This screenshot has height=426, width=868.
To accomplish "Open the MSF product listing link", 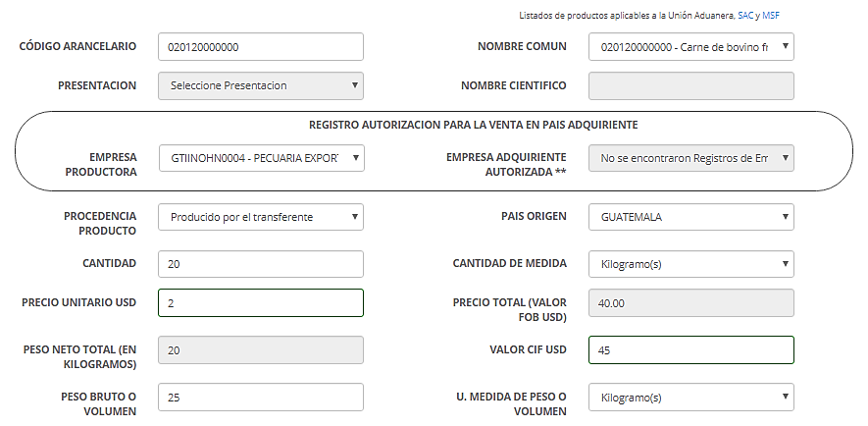I will click(x=771, y=16).
